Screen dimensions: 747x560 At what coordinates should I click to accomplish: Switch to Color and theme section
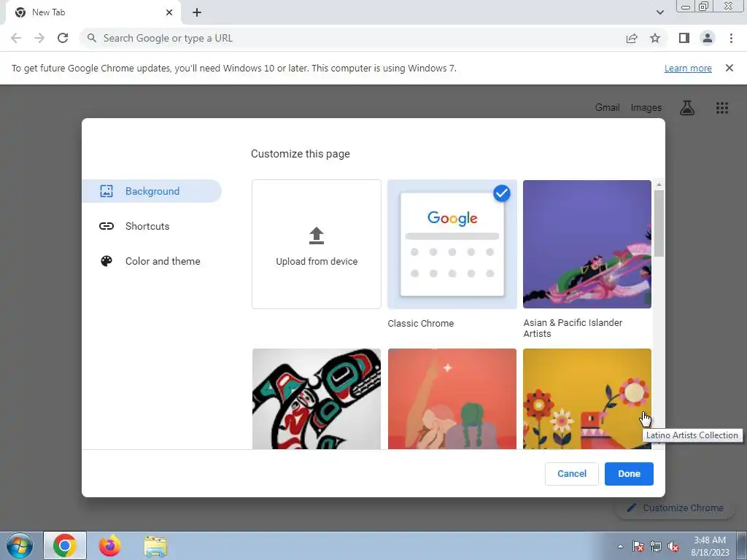coord(152,261)
